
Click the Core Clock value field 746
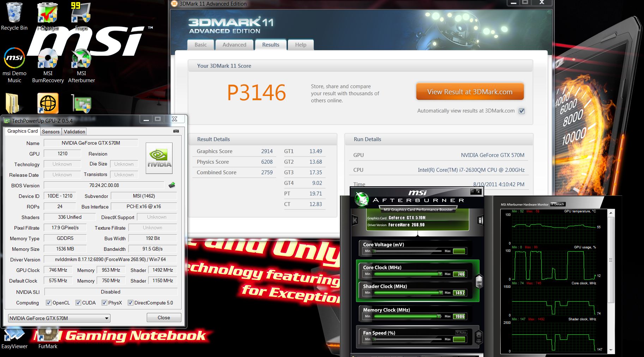pyautogui.click(x=459, y=274)
